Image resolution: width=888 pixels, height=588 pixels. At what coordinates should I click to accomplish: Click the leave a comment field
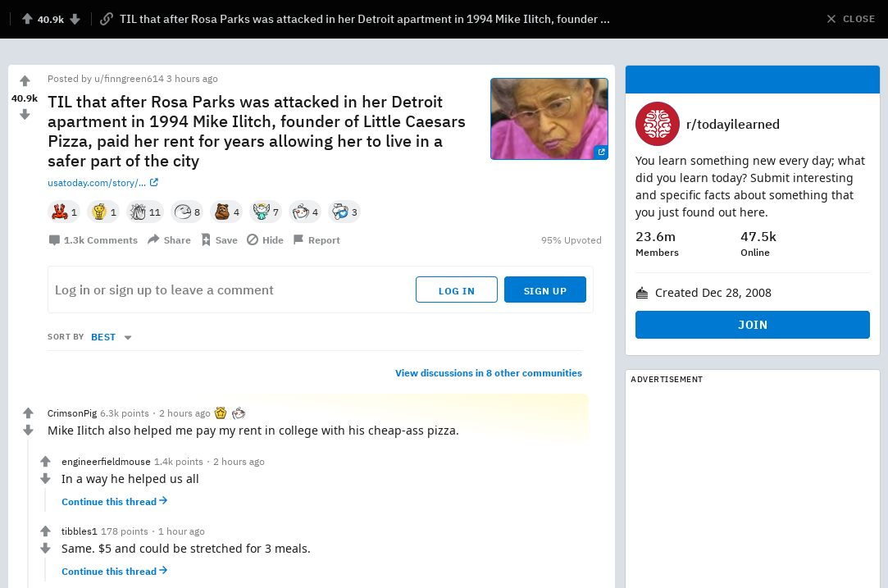pyautogui.click(x=320, y=289)
